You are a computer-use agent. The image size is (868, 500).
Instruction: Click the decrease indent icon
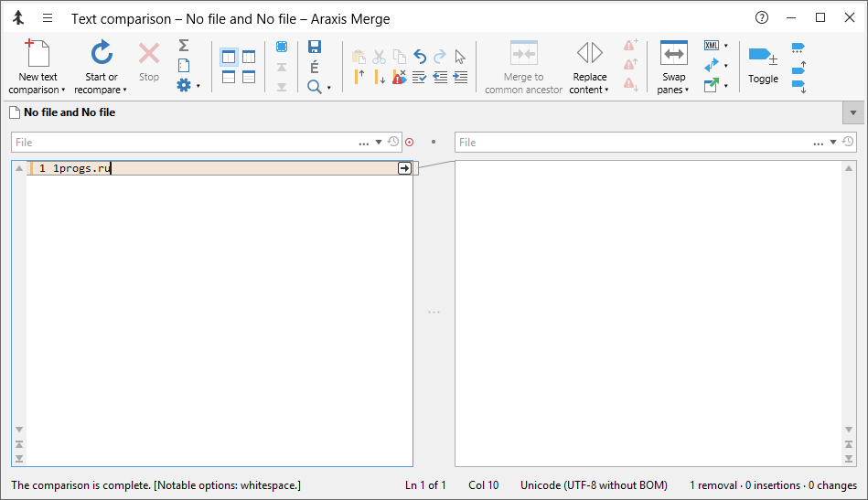[440, 77]
